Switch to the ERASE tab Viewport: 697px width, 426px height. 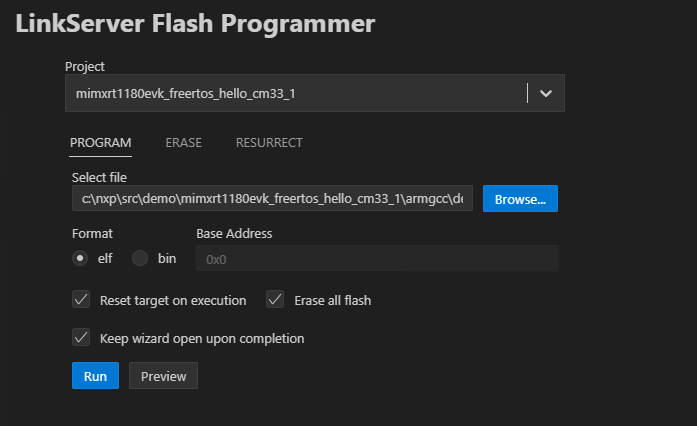point(183,142)
